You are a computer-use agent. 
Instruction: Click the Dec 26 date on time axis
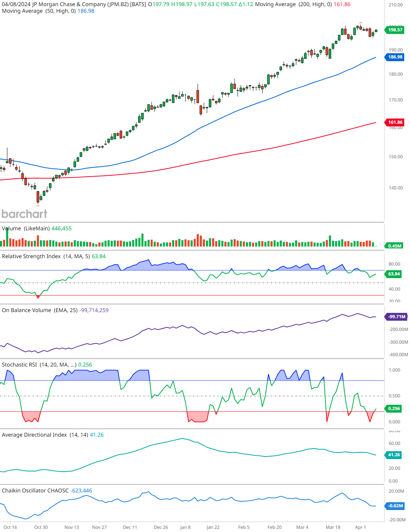(161, 527)
